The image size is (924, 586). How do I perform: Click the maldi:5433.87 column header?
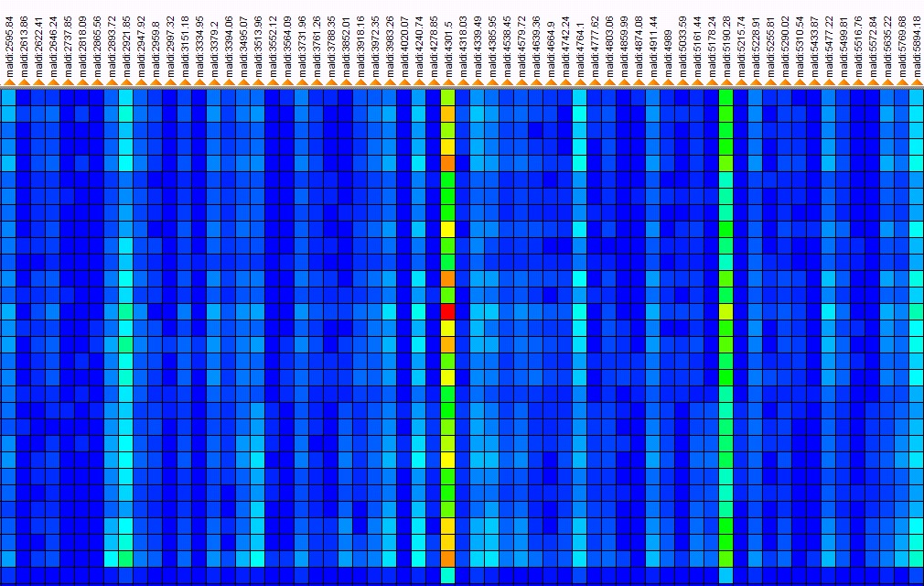[x=815, y=47]
